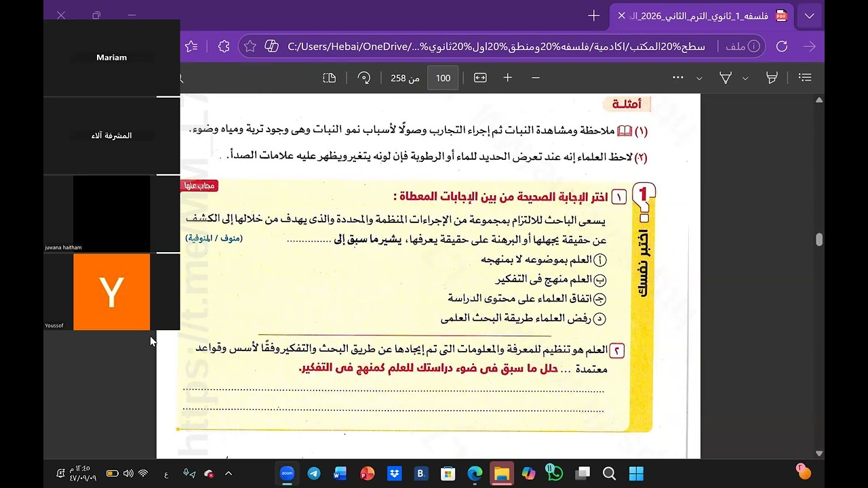Screen dimensions: 868x488
Task: Open Dropbox from the taskbar
Action: tap(394, 473)
